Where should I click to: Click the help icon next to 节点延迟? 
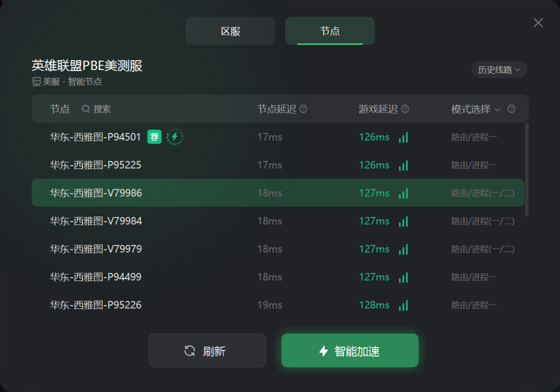303,109
